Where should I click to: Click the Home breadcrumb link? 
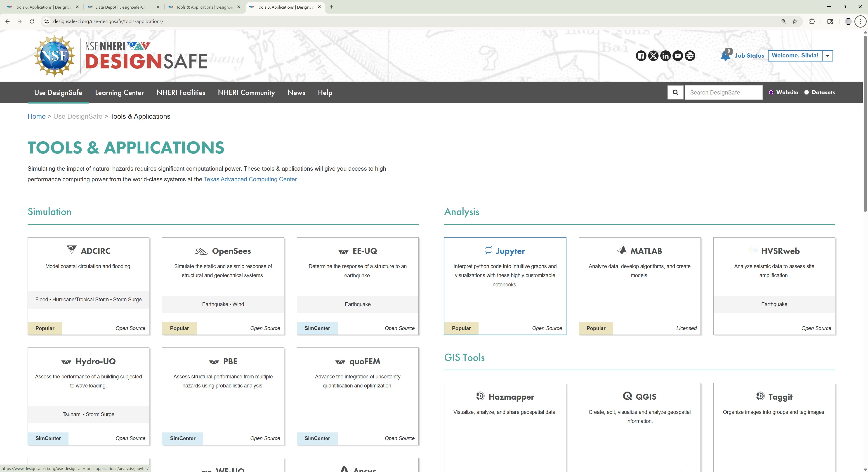pyautogui.click(x=36, y=116)
